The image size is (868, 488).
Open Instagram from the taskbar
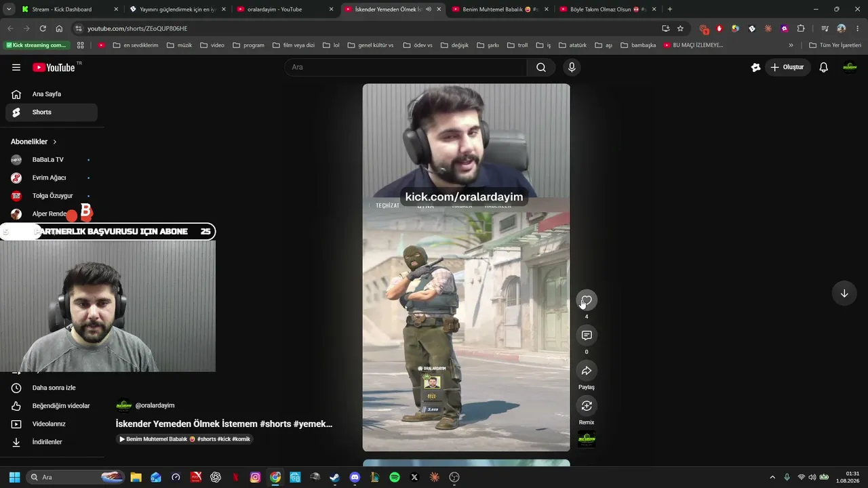coord(255,477)
